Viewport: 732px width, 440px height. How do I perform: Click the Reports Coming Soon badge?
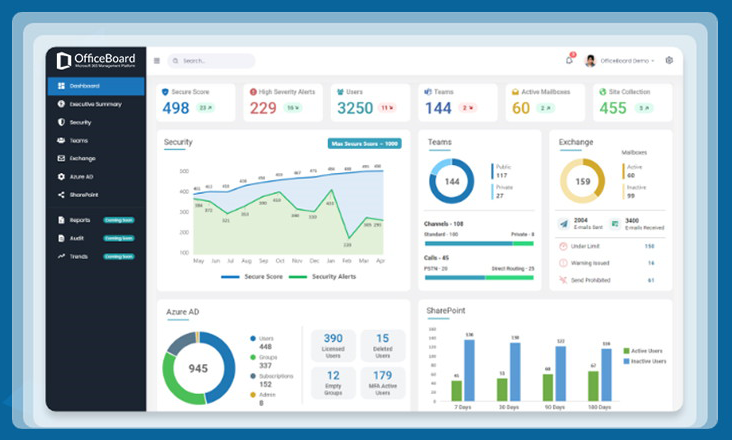point(119,220)
